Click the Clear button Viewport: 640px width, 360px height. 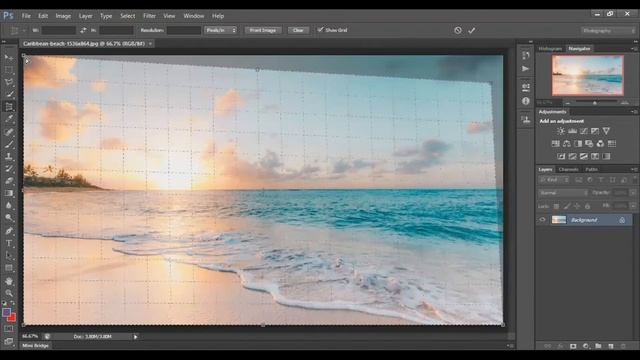298,30
